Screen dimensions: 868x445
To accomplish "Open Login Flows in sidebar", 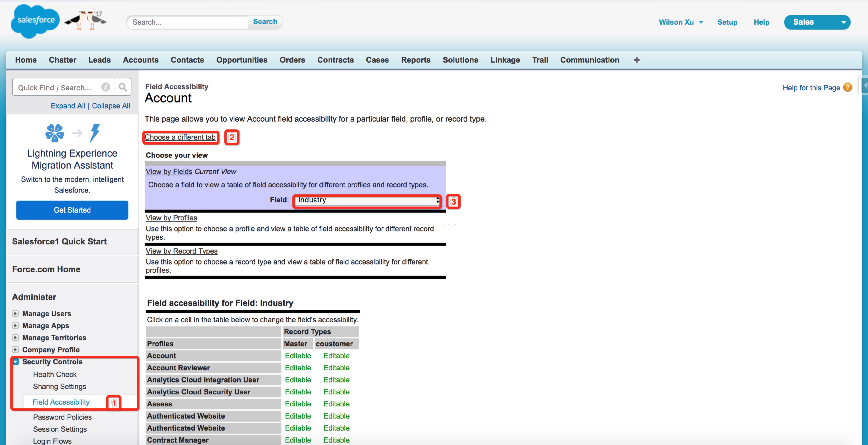I will click(x=52, y=441).
